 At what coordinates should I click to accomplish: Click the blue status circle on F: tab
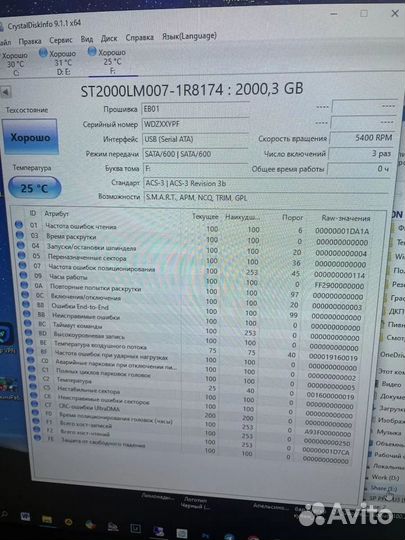pos(92,52)
